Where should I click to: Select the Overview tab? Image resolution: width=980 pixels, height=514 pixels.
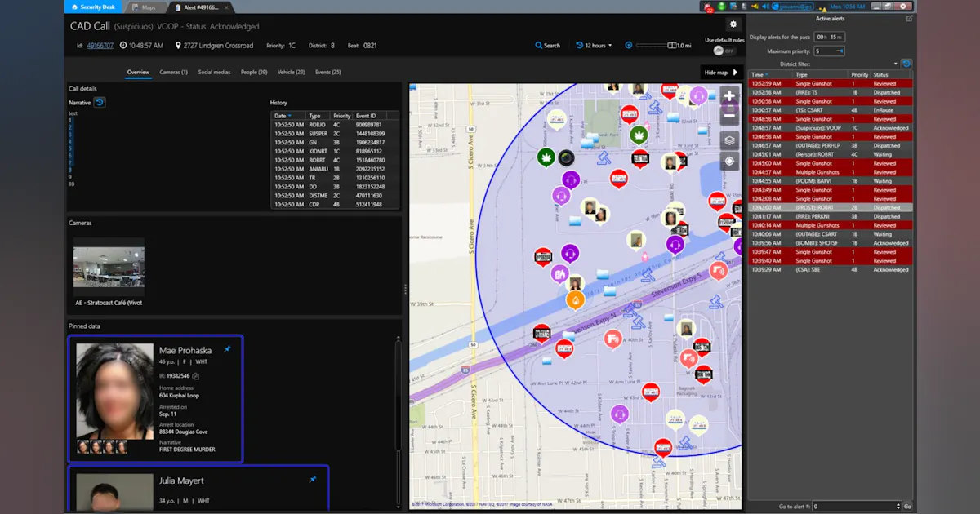tap(138, 72)
